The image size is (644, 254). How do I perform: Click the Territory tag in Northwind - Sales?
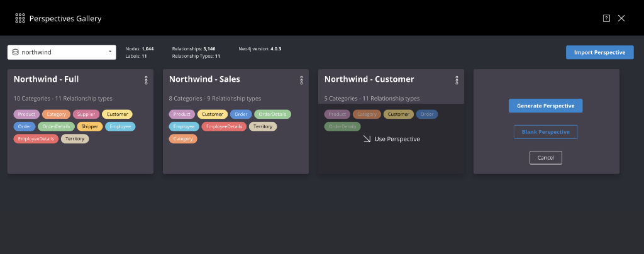coord(263,126)
